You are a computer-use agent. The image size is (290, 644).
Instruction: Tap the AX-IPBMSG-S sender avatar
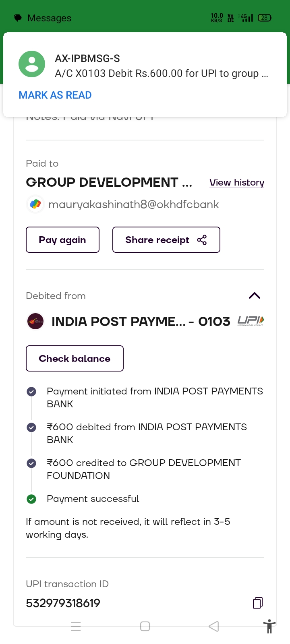[x=32, y=64]
